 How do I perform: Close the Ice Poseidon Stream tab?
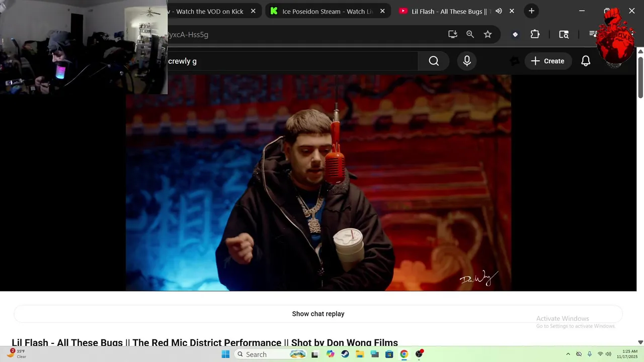click(382, 11)
